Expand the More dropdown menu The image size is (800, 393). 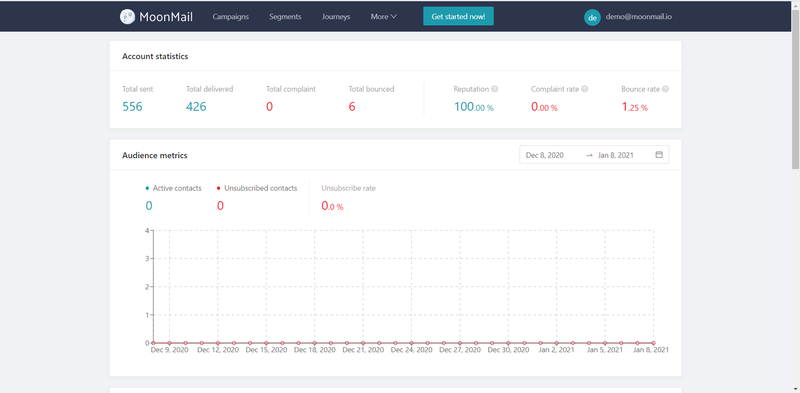coord(384,16)
